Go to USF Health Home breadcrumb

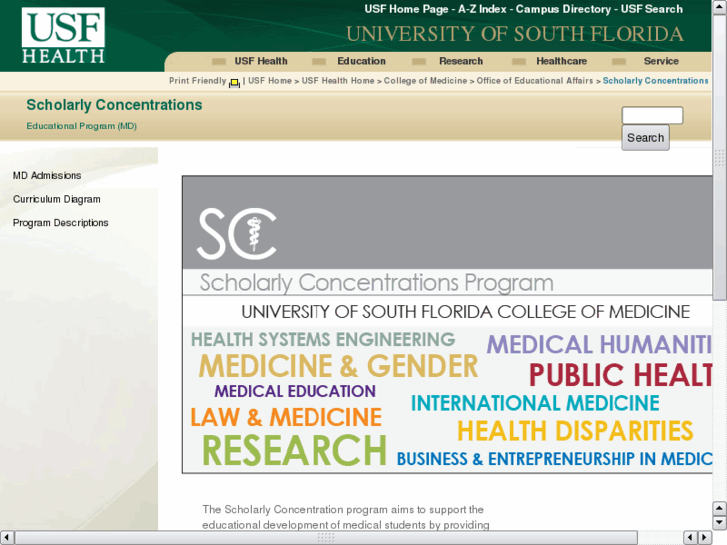point(338,81)
